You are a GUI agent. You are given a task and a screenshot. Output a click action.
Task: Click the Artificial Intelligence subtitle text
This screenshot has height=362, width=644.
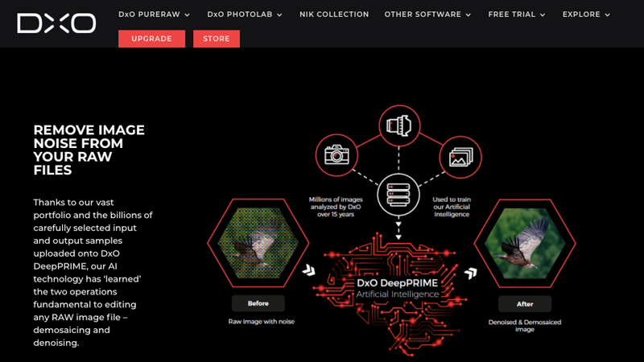[x=397, y=294]
